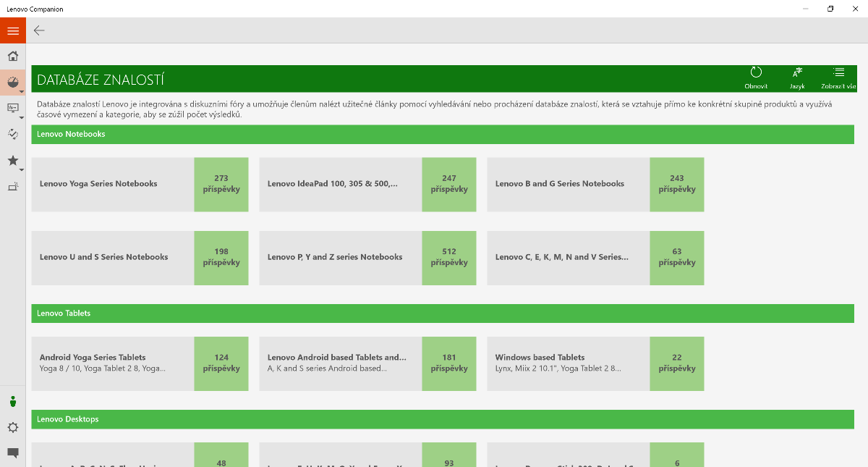The width and height of the screenshot is (868, 467).
Task: Open Lenovo B and G Series Notebooks
Action: (569, 184)
